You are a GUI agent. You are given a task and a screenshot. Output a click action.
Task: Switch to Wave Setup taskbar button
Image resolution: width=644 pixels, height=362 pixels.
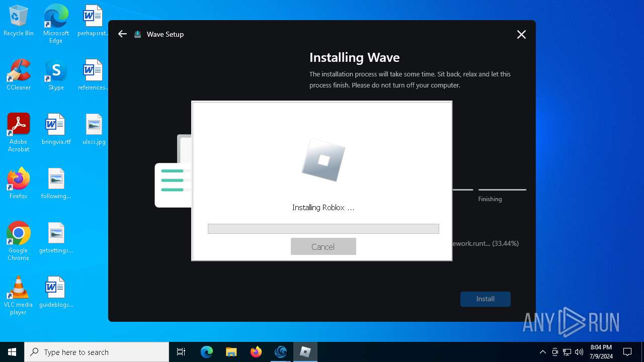(281, 352)
